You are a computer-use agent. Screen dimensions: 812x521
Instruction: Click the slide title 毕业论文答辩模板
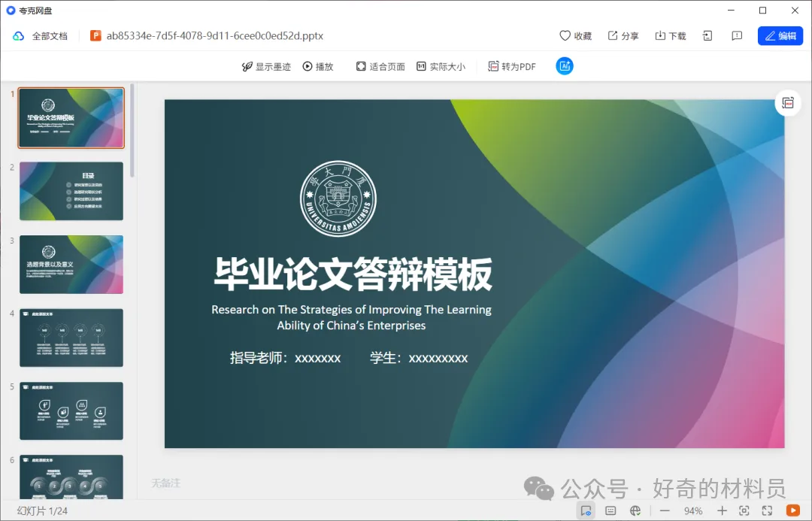pos(353,274)
